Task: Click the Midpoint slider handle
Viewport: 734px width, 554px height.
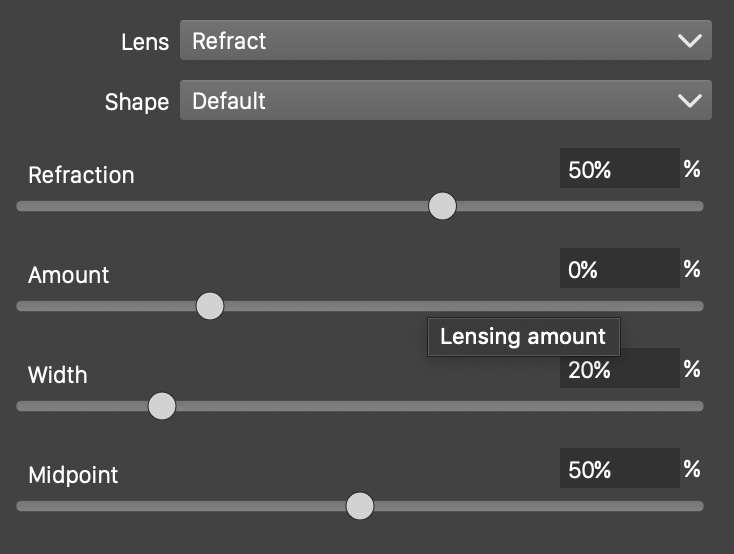Action: pyautogui.click(x=359, y=506)
